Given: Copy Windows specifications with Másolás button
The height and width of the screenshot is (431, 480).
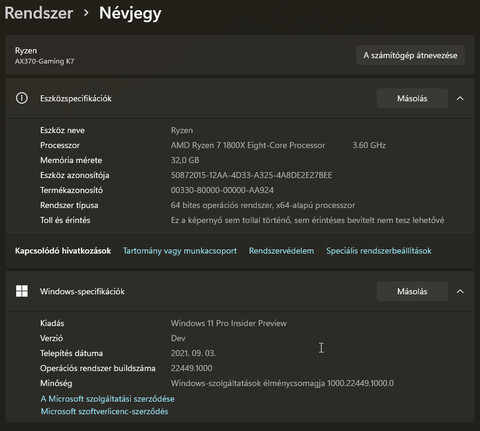Looking at the screenshot, I should click(x=412, y=291).
